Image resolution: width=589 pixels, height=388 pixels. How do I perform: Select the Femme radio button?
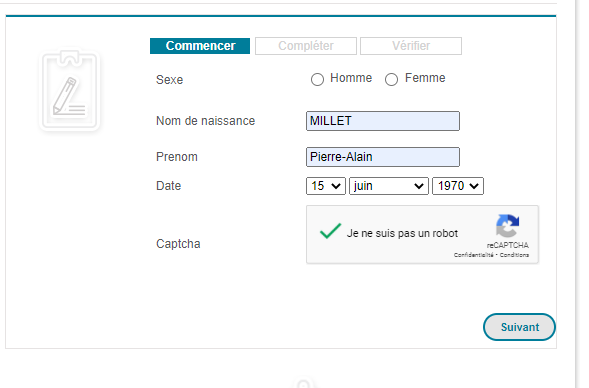(x=391, y=79)
